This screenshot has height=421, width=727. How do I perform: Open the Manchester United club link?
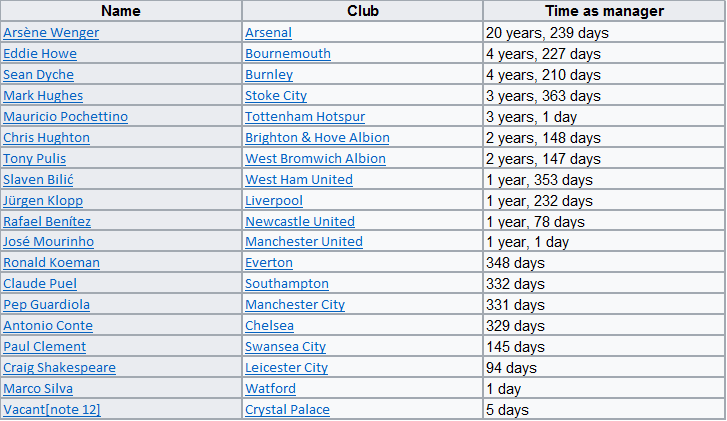304,242
